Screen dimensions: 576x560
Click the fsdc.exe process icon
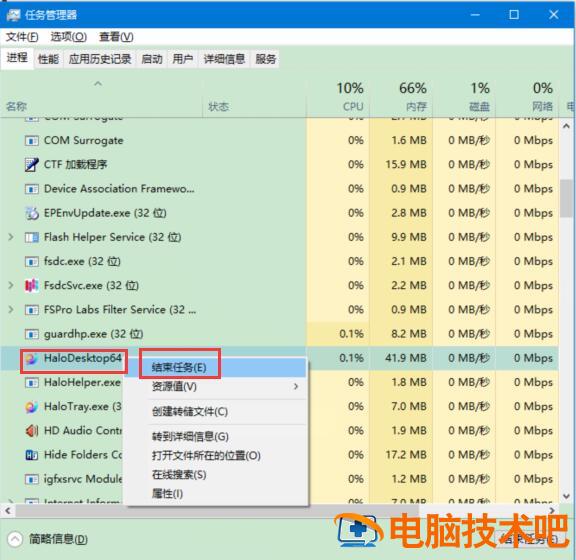point(32,262)
